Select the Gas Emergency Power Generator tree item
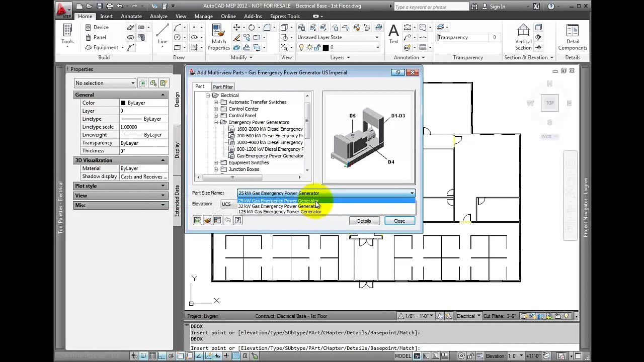 (270, 156)
